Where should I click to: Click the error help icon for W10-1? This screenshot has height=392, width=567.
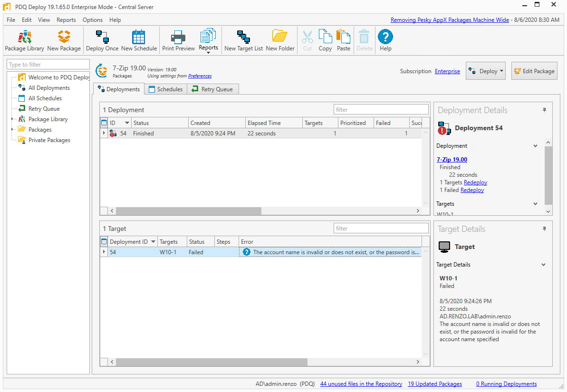tap(247, 252)
